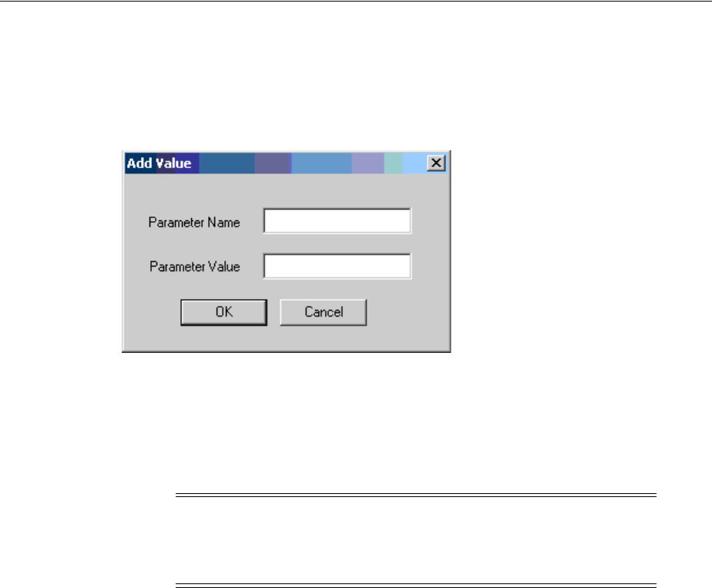Click the dark navy band under the word Add
Viewport: 712px width, 588px height.
tap(140, 163)
